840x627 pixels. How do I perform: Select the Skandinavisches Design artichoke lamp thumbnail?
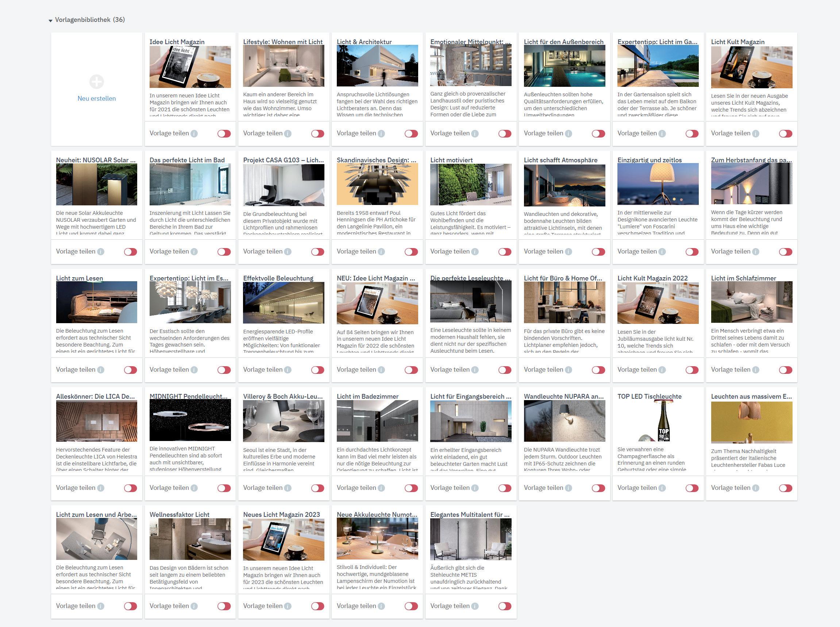pyautogui.click(x=377, y=185)
